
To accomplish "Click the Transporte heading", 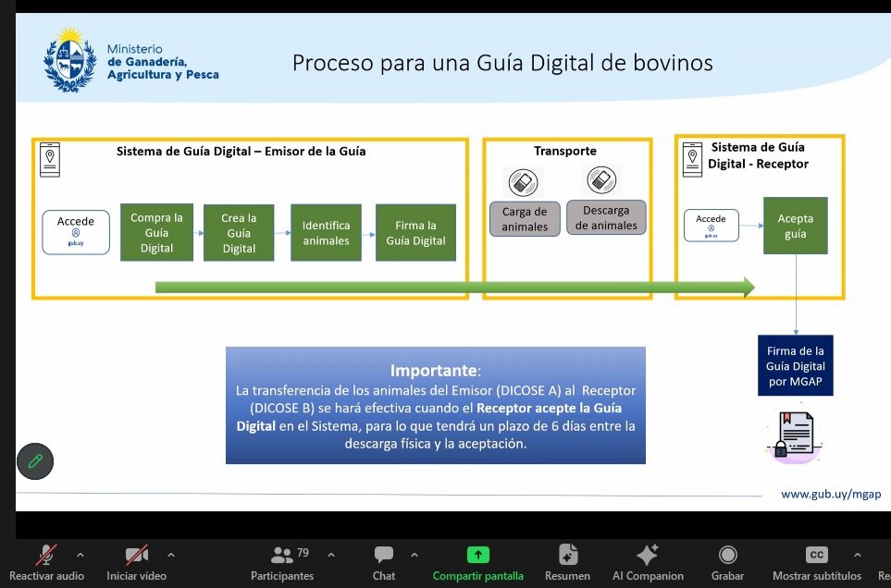I will point(565,151).
